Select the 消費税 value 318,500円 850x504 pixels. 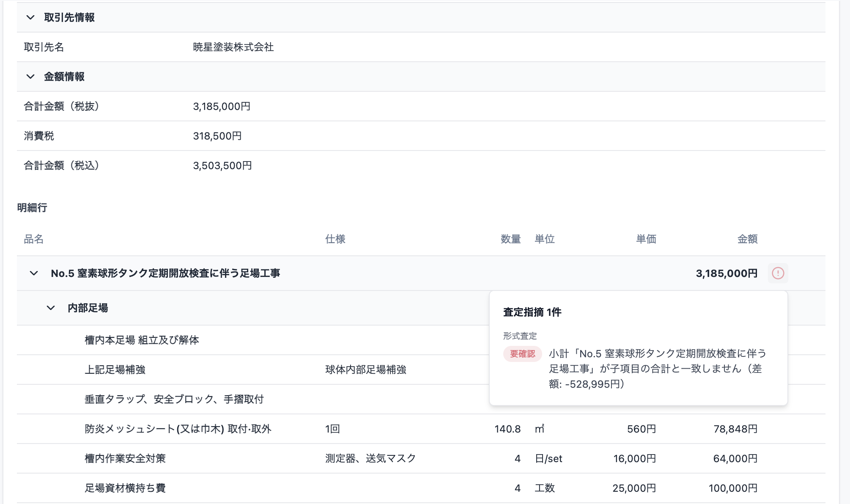pos(217,136)
